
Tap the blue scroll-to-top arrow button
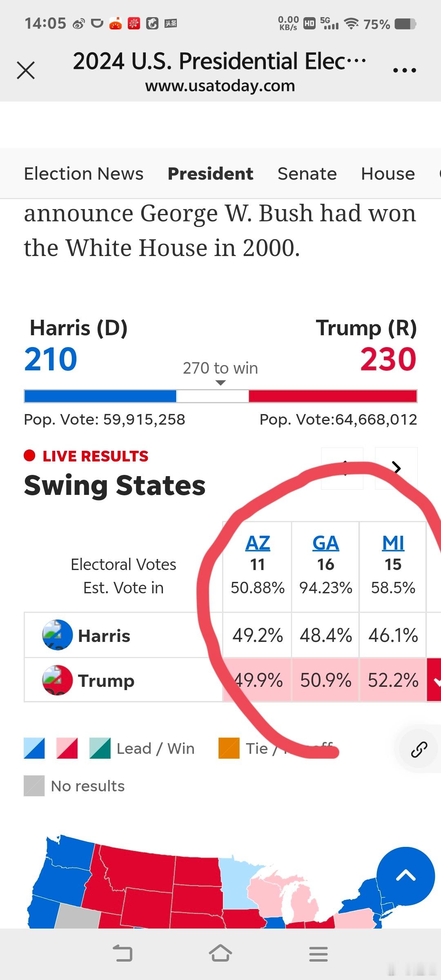click(x=405, y=876)
